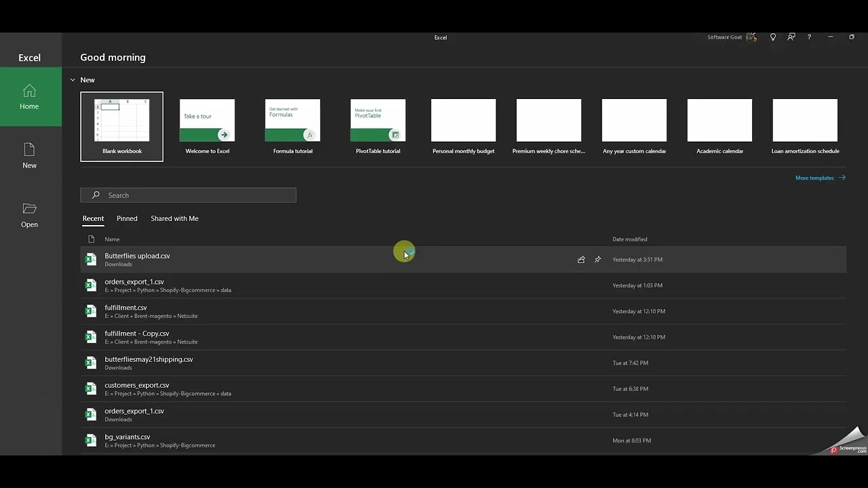The width and height of the screenshot is (868, 488).
Task: Collapse the New templates section
Action: pyautogui.click(x=73, y=80)
